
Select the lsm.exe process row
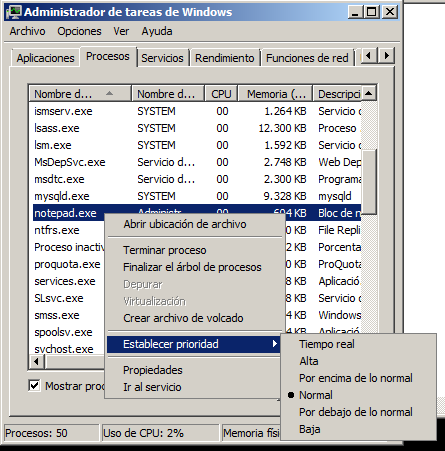coord(197,145)
